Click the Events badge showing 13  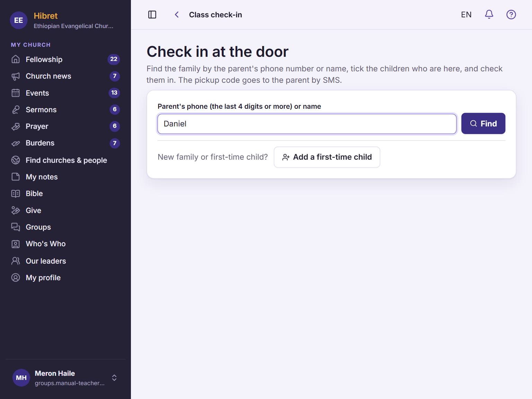114,93
